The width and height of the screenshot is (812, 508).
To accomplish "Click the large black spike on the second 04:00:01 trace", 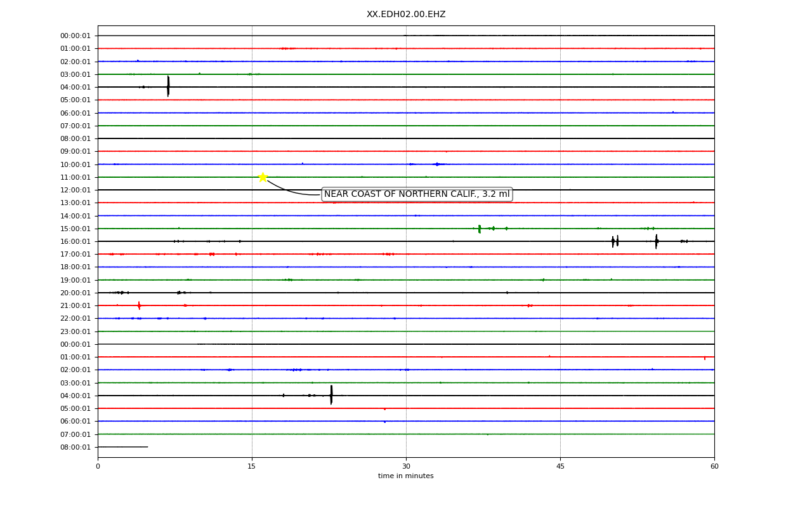I will [331, 395].
